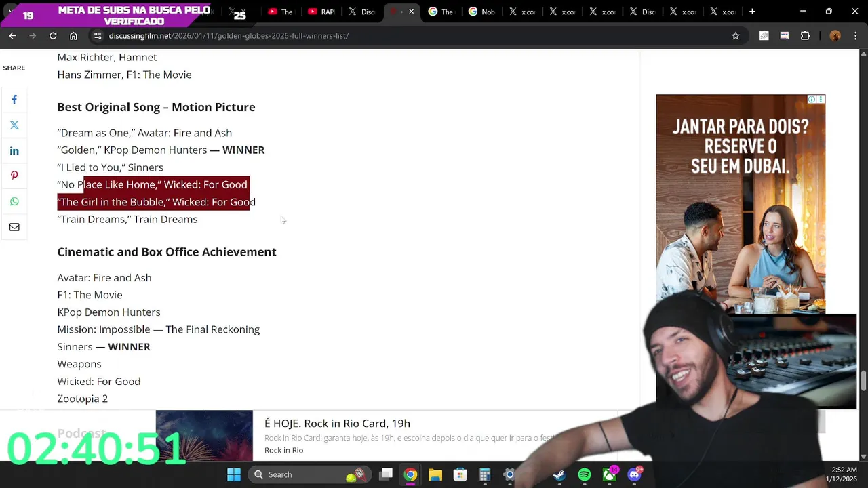
Task: Close the Dubai dinner ad
Action: click(x=821, y=100)
